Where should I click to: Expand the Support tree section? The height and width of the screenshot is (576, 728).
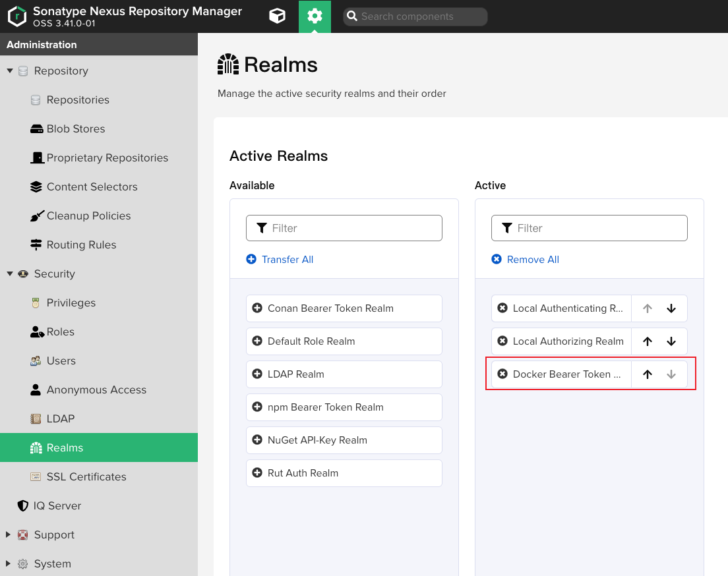(x=9, y=534)
